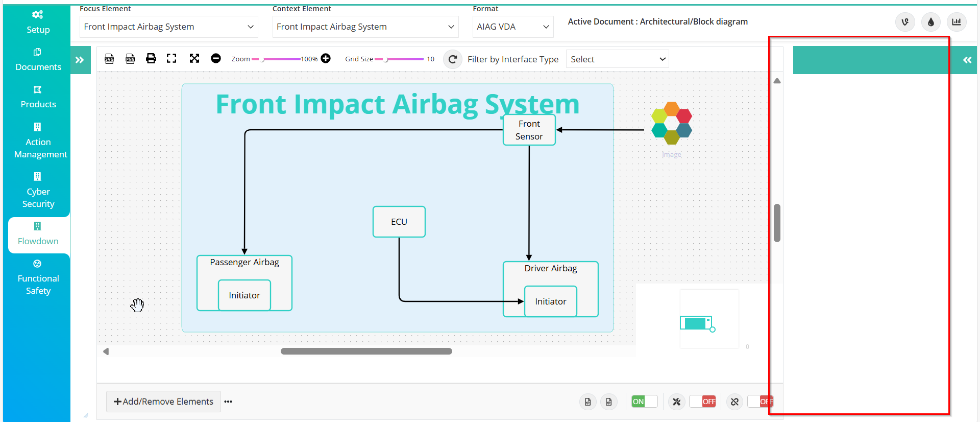The height and width of the screenshot is (422, 980).
Task: Click the Grid Size slider handle
Action: [386, 60]
